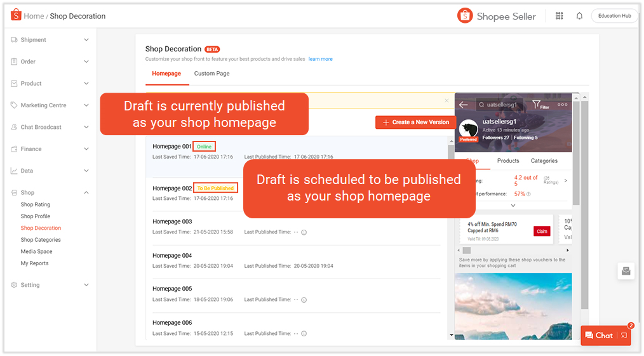Click the Shop store icon in sidebar
Screen dimensions: 644x356
coord(14,192)
